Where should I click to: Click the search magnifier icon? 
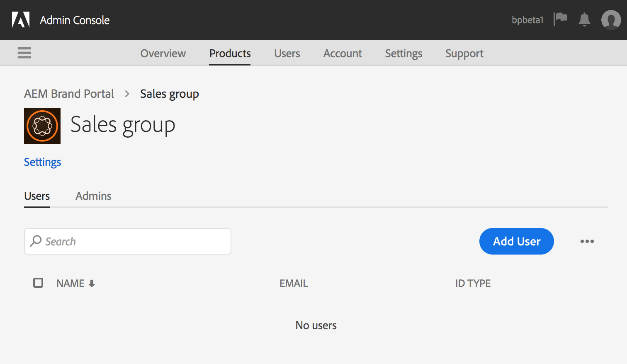36,241
